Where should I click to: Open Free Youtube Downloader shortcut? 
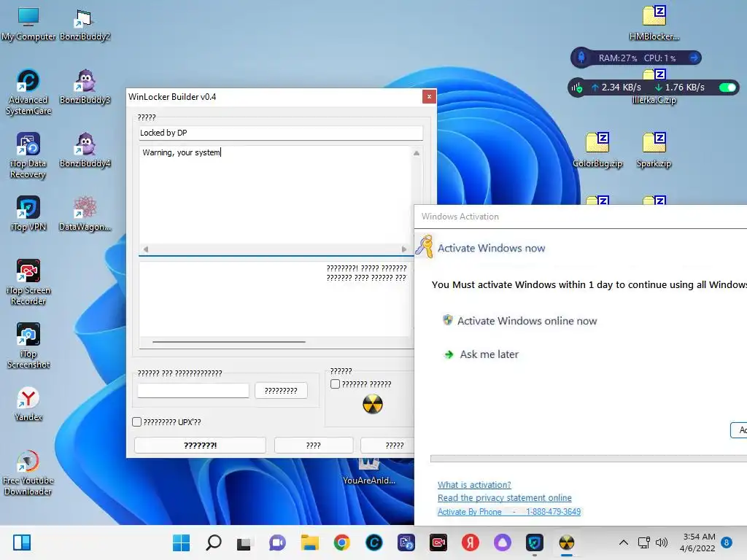pos(28,472)
